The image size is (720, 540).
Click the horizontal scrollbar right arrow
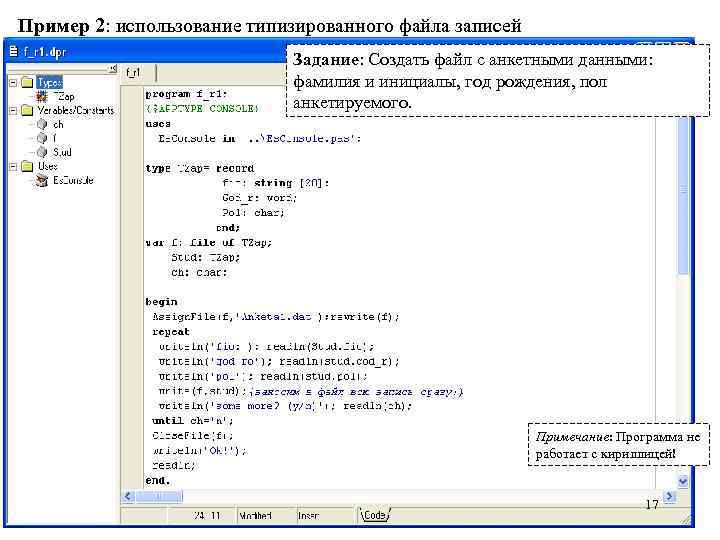point(670,496)
